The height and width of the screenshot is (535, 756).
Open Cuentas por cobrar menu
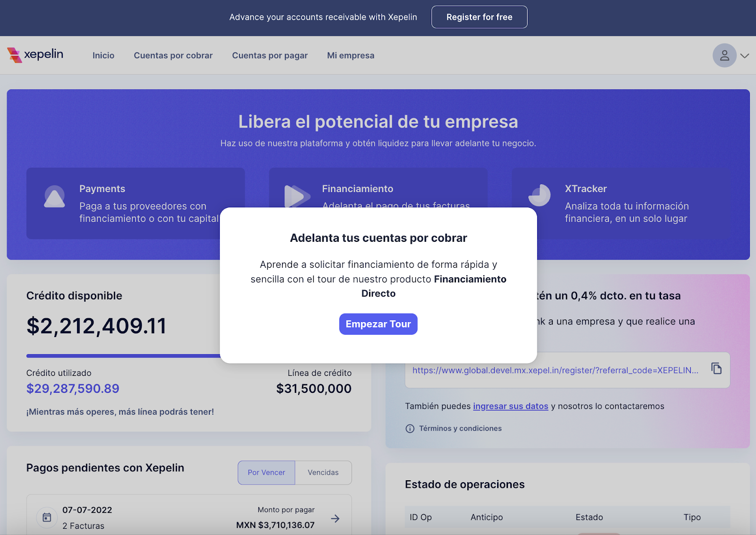(173, 56)
